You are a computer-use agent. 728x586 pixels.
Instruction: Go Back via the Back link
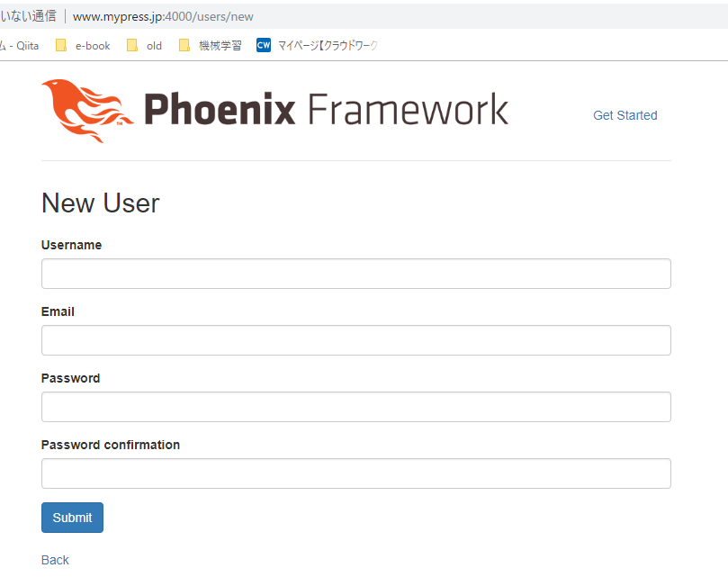point(55,560)
